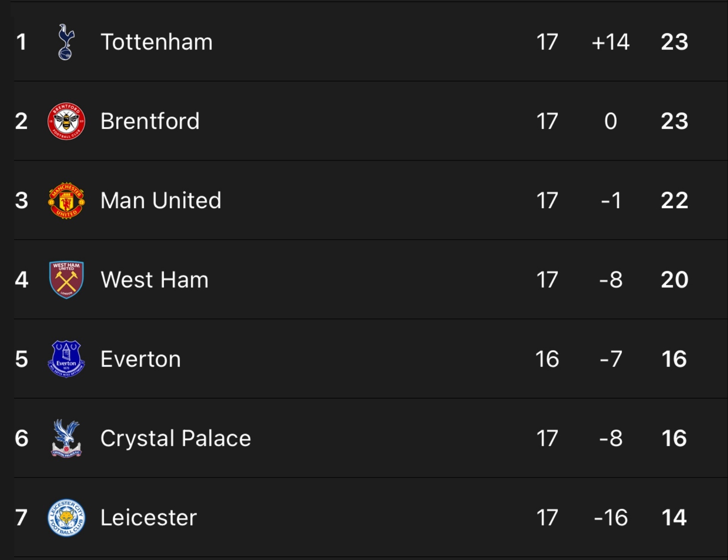Image resolution: width=728 pixels, height=560 pixels.
Task: Click Leicester's -16 goal difference
Action: click(611, 518)
